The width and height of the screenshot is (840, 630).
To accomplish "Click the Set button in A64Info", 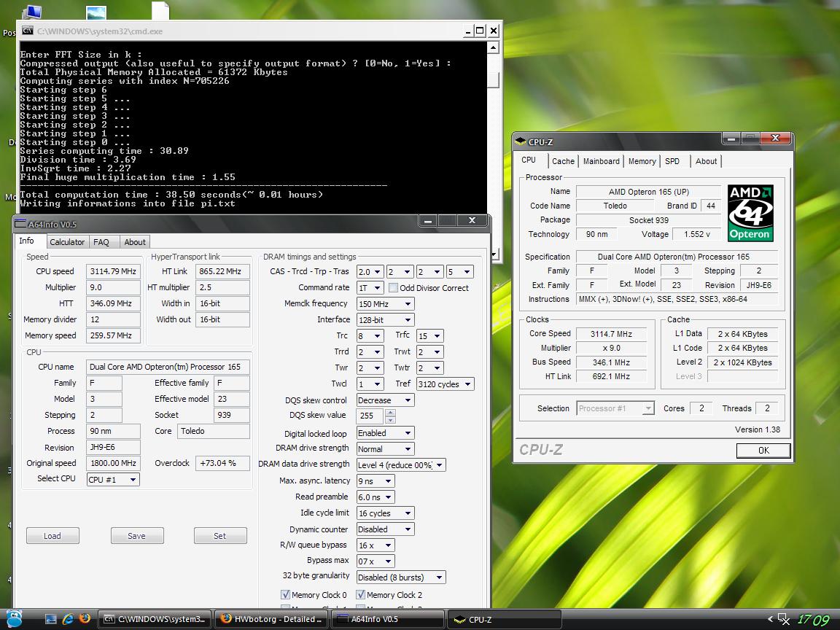I will click(x=220, y=536).
